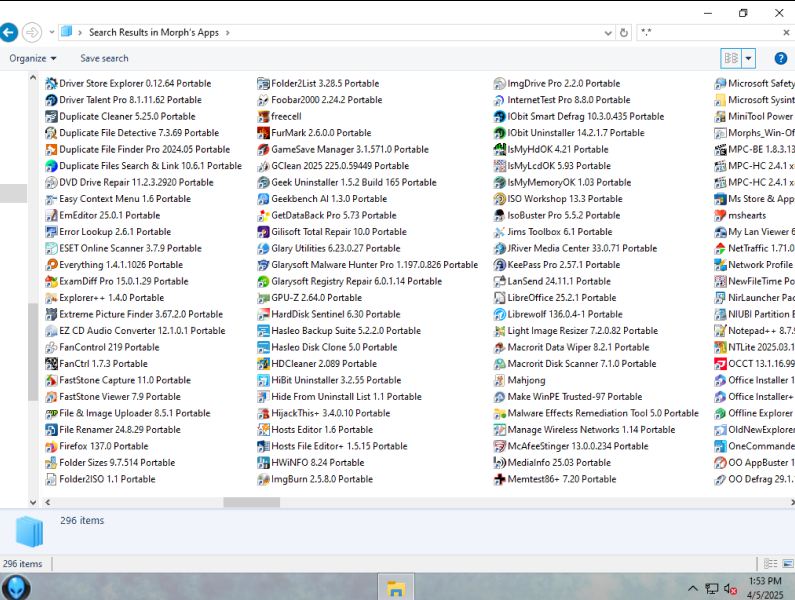Click the search box containing *.*
This screenshot has height=600, width=795.
pyautogui.click(x=710, y=32)
